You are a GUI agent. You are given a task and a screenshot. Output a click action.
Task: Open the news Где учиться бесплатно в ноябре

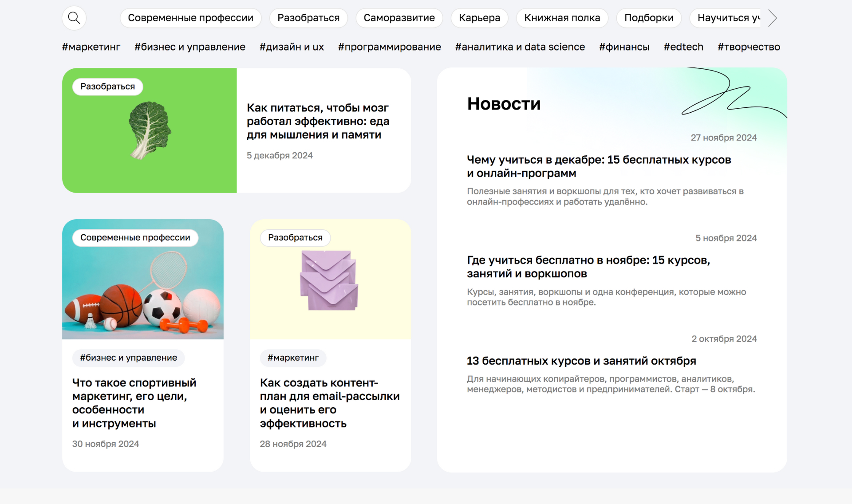(x=588, y=267)
